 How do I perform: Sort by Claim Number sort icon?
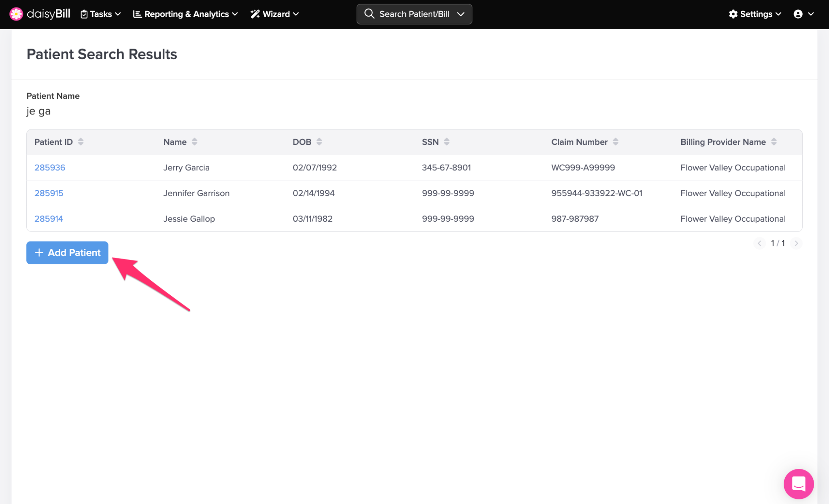(x=615, y=142)
